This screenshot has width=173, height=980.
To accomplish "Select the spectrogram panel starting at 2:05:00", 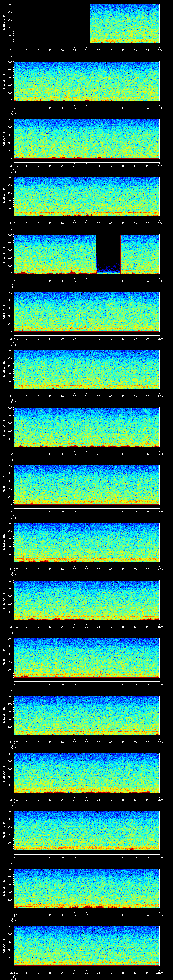I will coord(87,81).
